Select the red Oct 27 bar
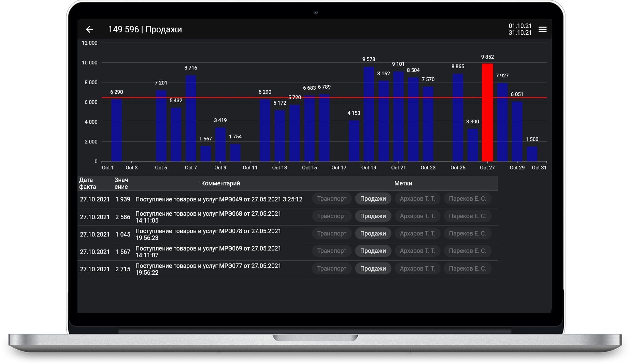Image resolution: width=631 pixels, height=364 pixels. pyautogui.click(x=487, y=112)
